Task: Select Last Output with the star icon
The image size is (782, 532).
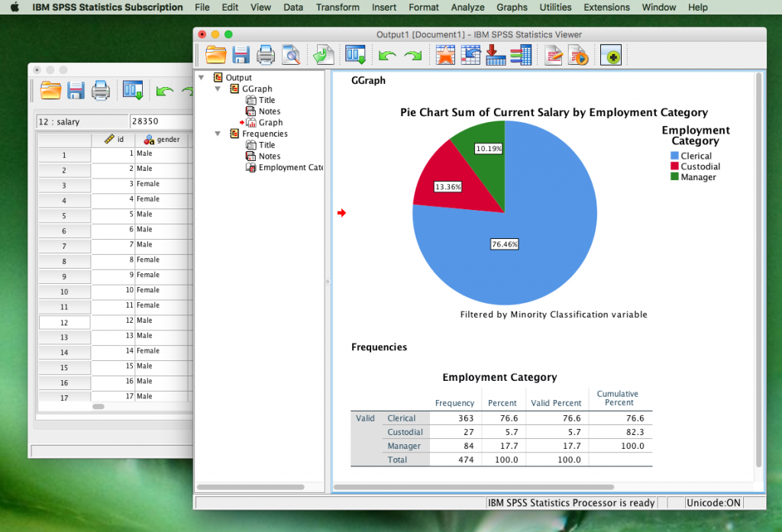Action: point(445,54)
